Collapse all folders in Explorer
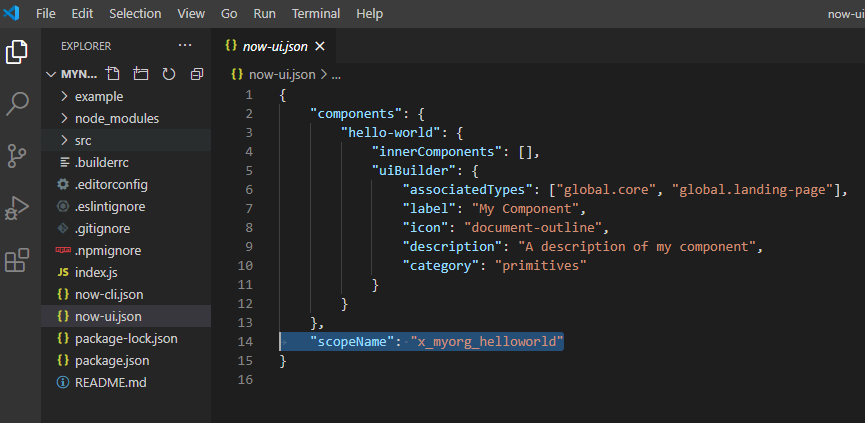The image size is (865, 423). [x=196, y=74]
